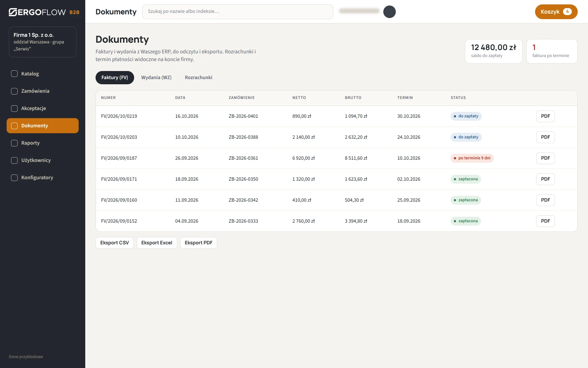Click the 'po terminie 9 dni' status badge
The image size is (588, 368).
472,158
